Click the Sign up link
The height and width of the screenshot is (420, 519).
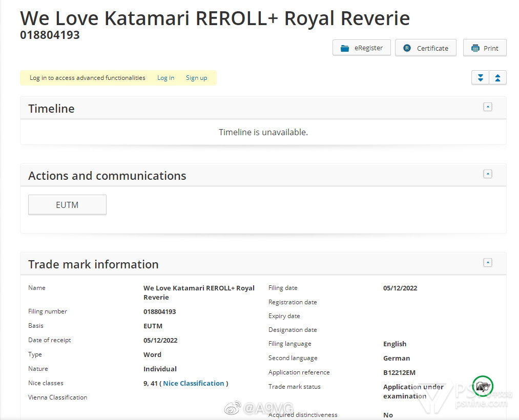196,78
